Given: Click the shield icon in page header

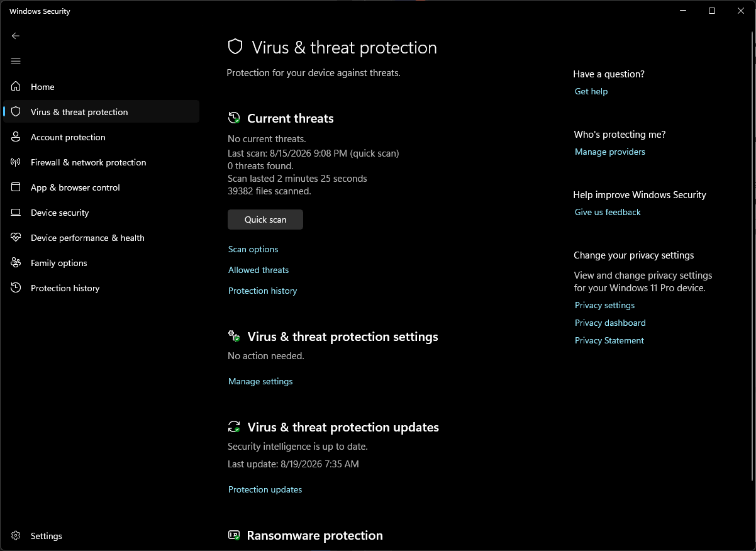Looking at the screenshot, I should [x=235, y=47].
